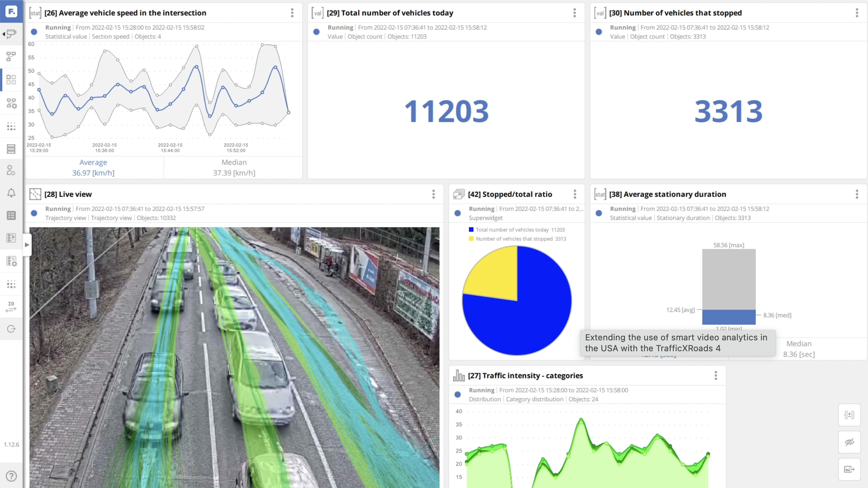The width and height of the screenshot is (868, 488).
Task: Expand the sidebar panel with right arrow tab
Action: point(27,245)
